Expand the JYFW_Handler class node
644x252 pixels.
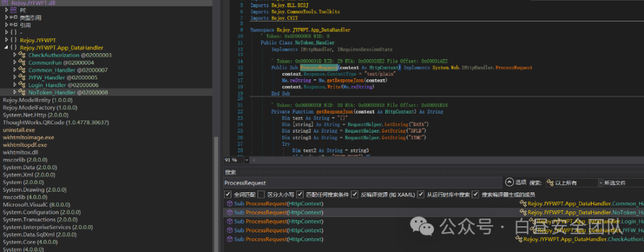point(15,77)
